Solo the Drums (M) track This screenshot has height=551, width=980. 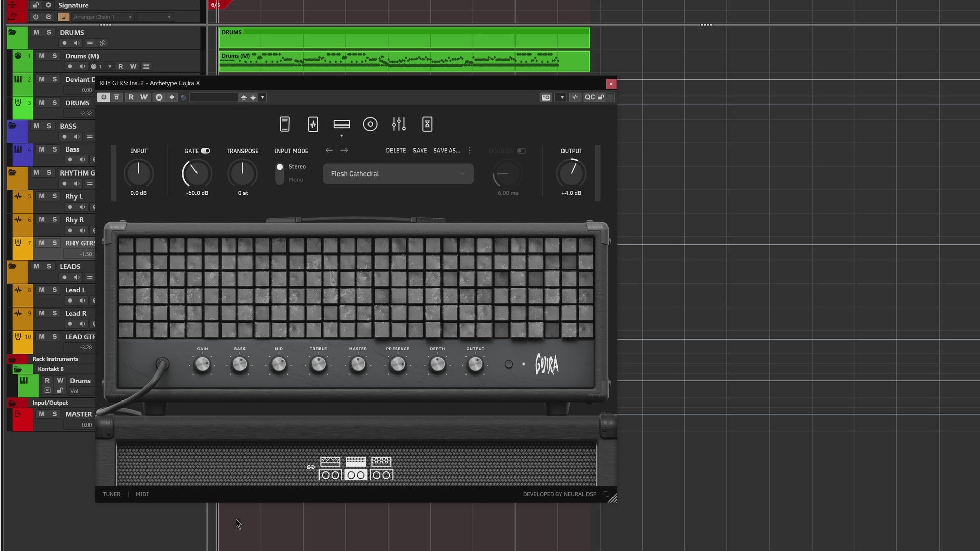click(55, 56)
